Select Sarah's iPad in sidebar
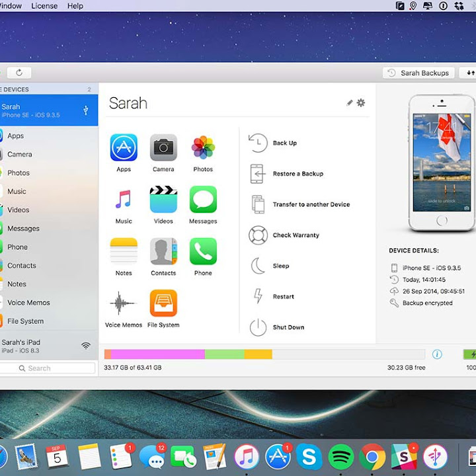 [x=49, y=346]
